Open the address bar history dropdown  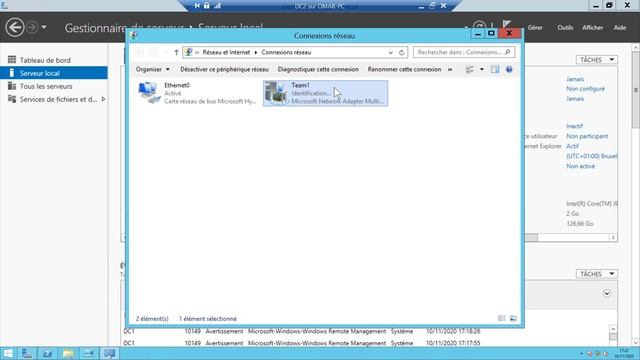[x=391, y=52]
